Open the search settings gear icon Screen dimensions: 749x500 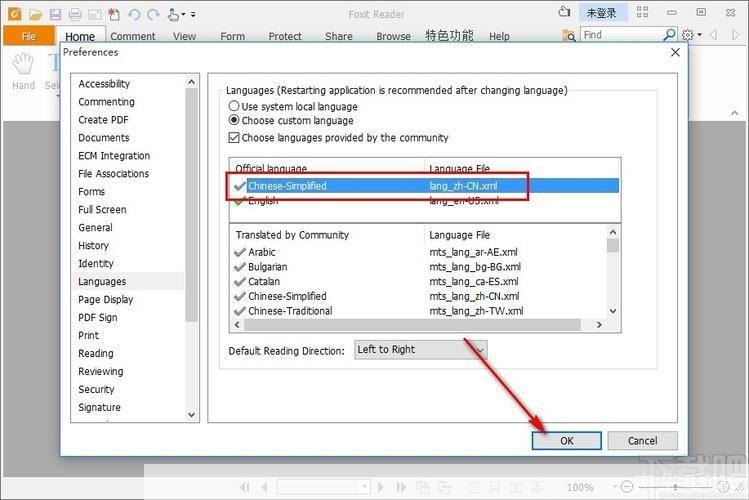tap(688, 34)
